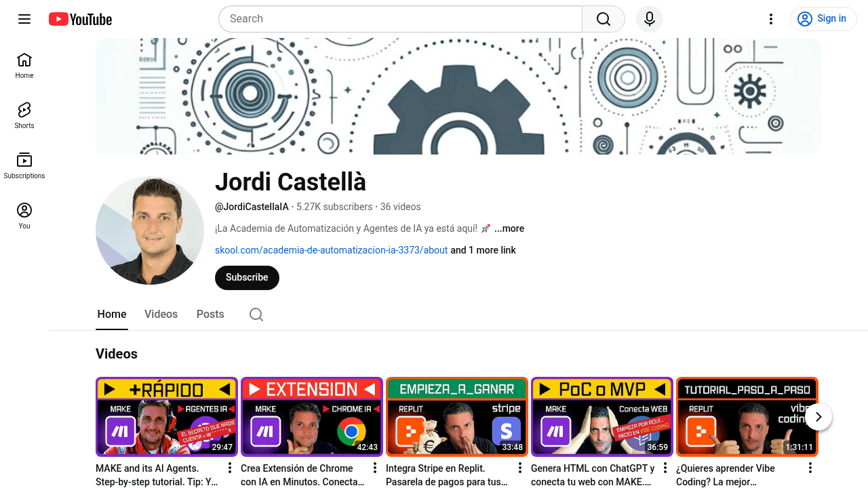The width and height of the screenshot is (868, 488).
Task: Open the EXTENSION Chrome IA video thumbnail
Action: tap(312, 417)
